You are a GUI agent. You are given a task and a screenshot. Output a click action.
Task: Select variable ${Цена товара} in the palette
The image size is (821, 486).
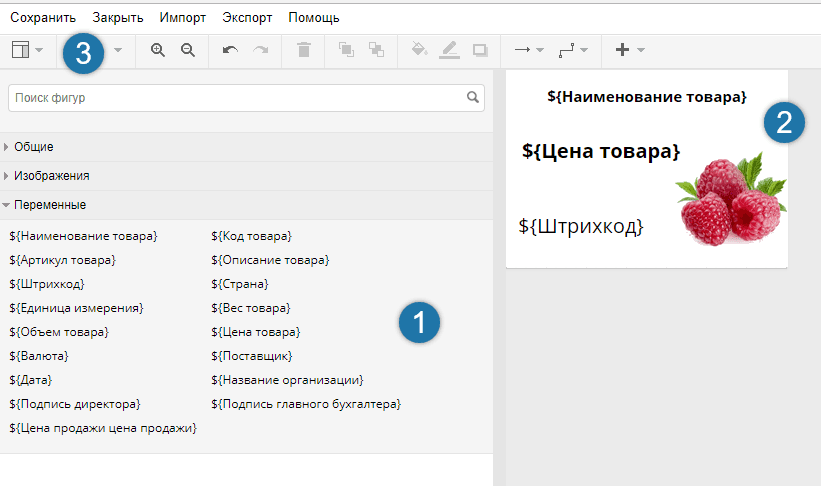[x=256, y=332]
